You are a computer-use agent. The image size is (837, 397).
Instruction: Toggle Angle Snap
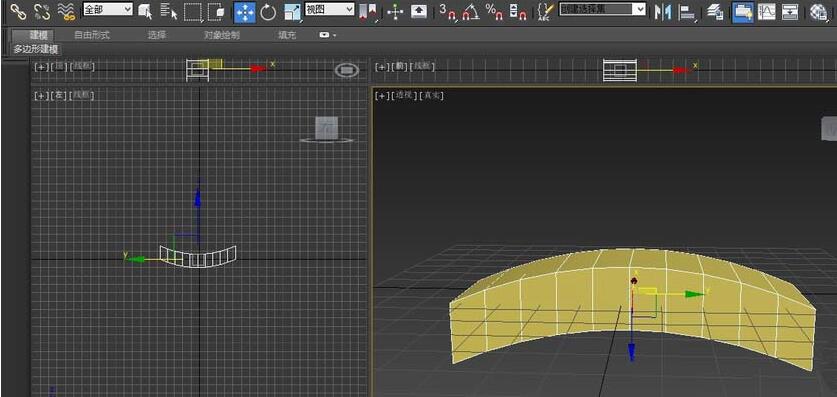tap(471, 12)
